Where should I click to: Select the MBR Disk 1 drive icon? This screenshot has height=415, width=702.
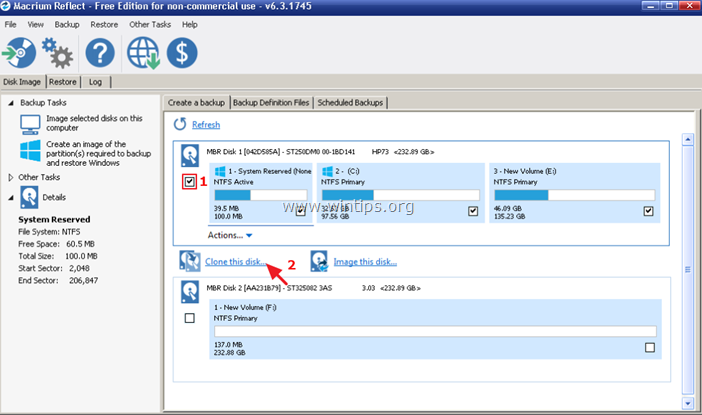point(190,155)
